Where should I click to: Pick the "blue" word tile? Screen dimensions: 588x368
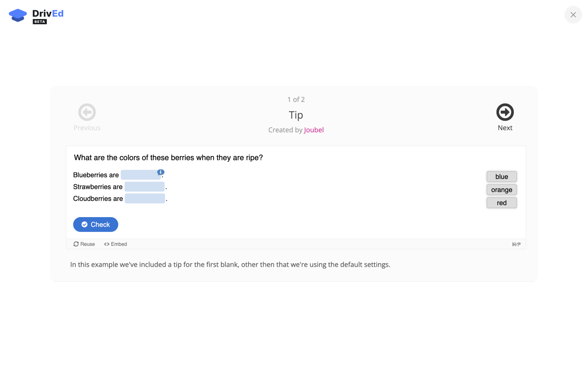click(x=502, y=177)
